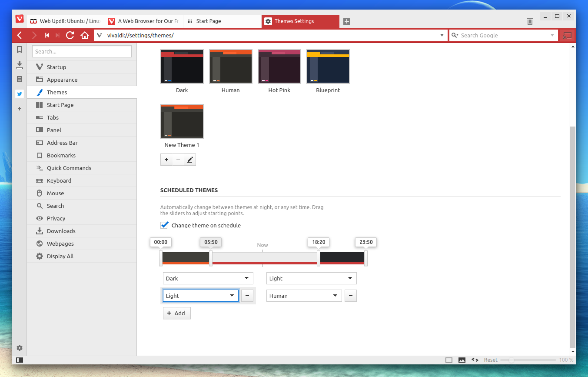Open the Bookmarks panel icon

tap(20, 50)
